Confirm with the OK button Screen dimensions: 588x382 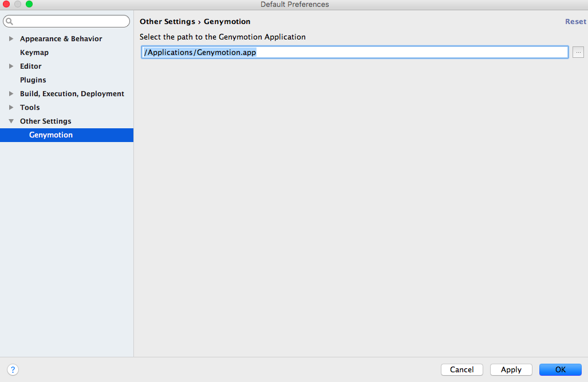click(561, 369)
